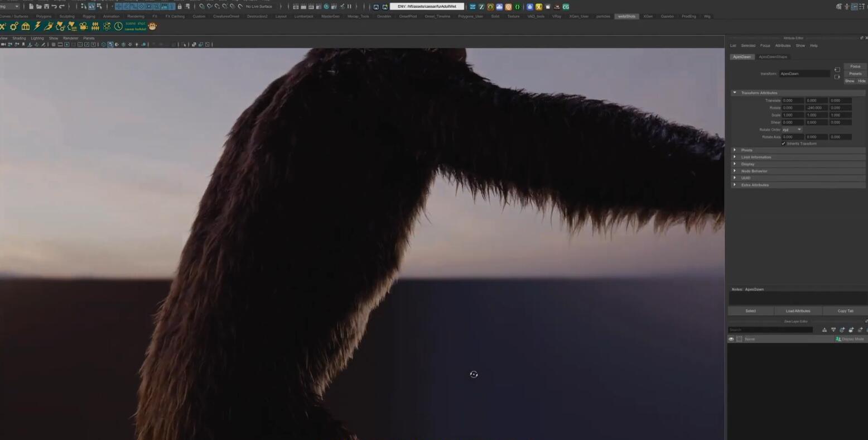Click the Load Attributes button
Viewport: 868px width, 440px height.
tap(798, 311)
